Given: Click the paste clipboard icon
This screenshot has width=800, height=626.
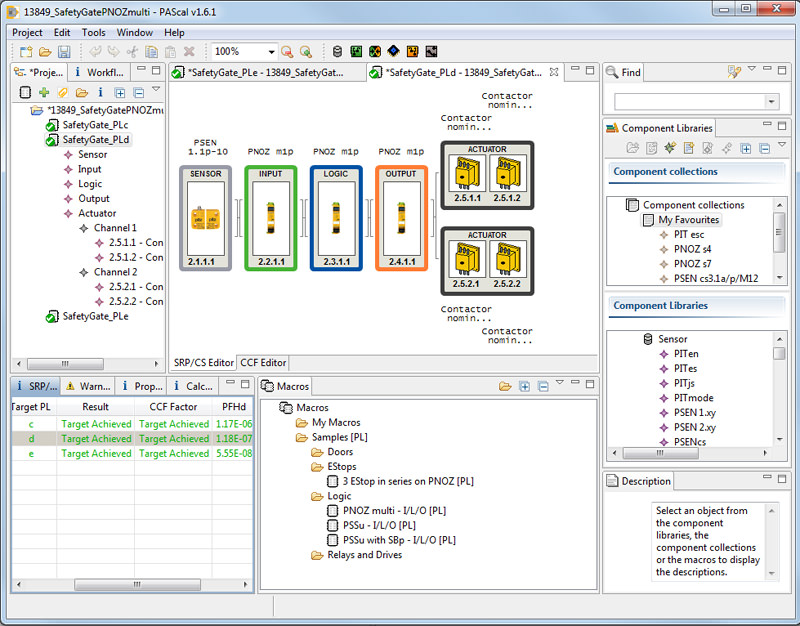Looking at the screenshot, I should [x=170, y=52].
